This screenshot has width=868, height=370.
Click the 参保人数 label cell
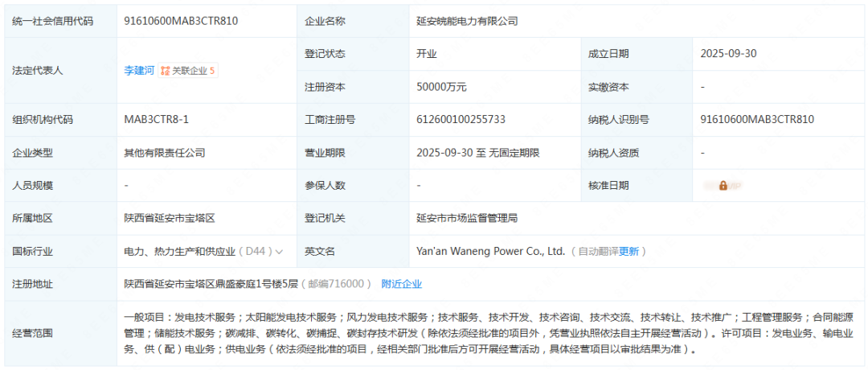click(x=353, y=186)
